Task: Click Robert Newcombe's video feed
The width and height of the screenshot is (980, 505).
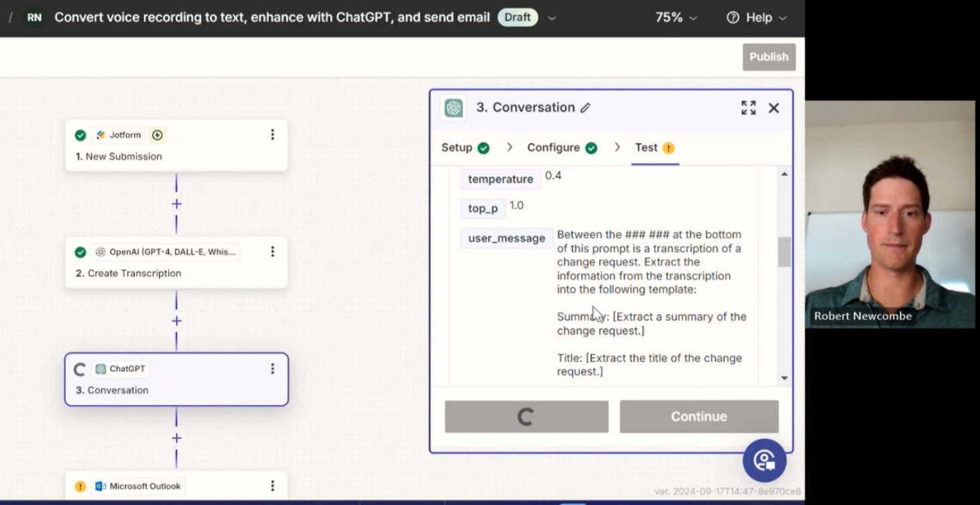Action: point(890,214)
